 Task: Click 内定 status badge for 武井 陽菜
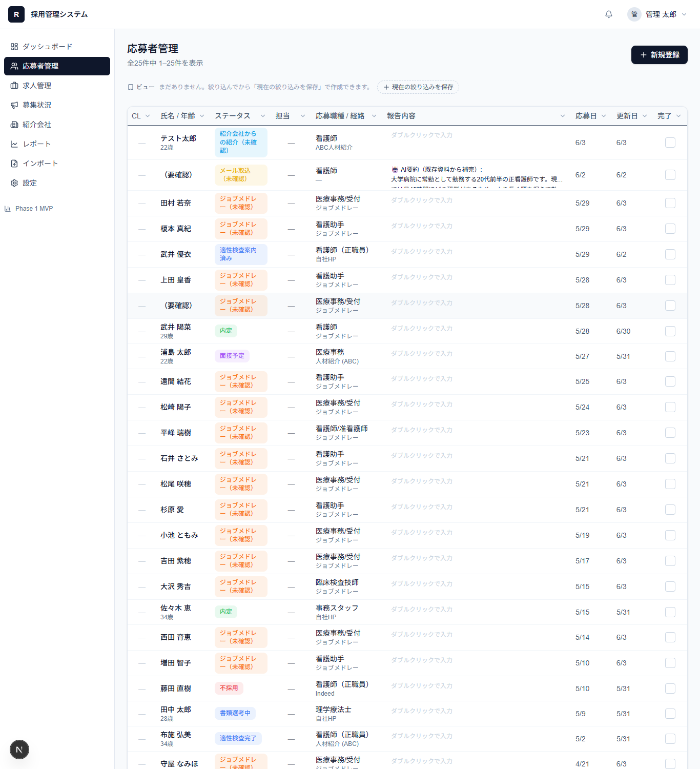[x=226, y=331]
